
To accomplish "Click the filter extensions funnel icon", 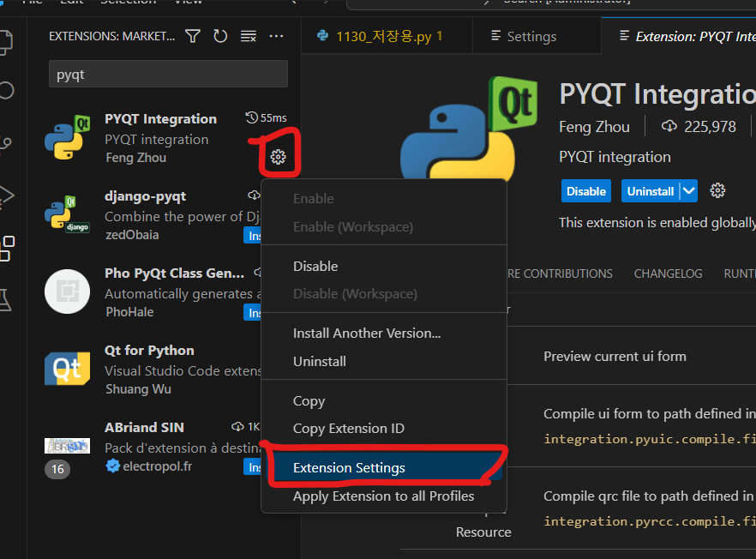I will pos(193,36).
